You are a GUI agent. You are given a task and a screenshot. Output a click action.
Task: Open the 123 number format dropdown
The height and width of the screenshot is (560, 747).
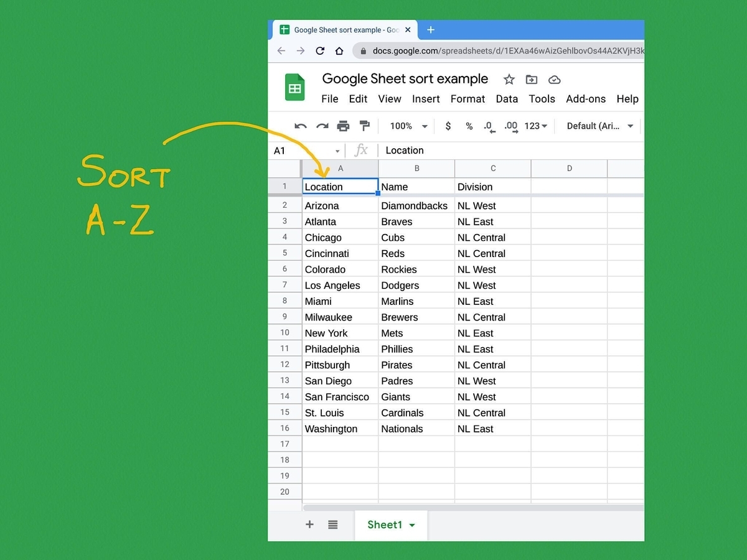tap(535, 126)
